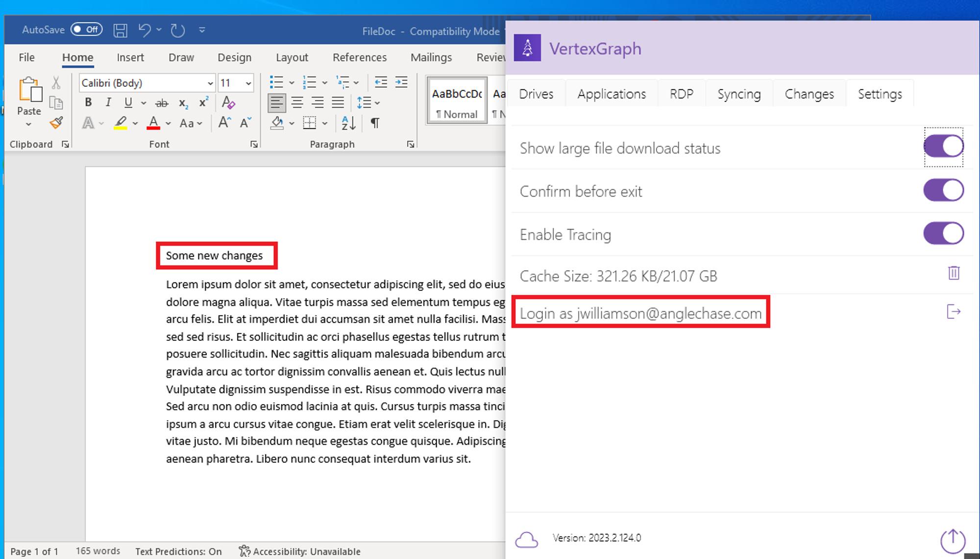
Task: Center align the text
Action: [x=297, y=102]
